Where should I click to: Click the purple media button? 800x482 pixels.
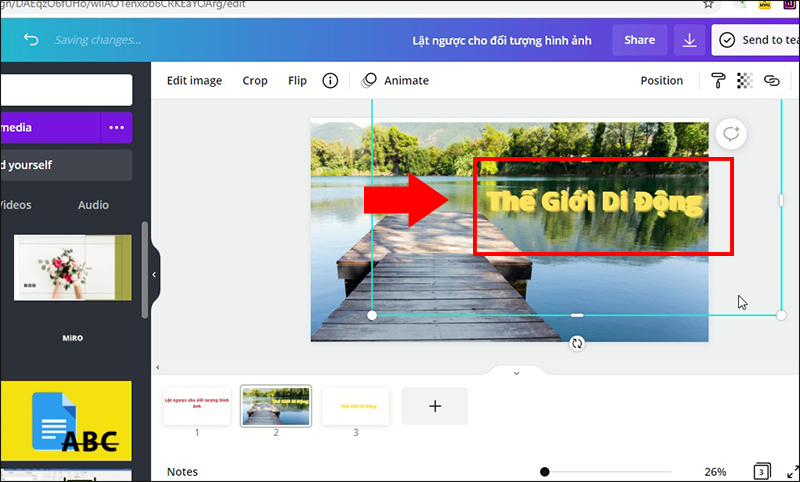[x=50, y=128]
